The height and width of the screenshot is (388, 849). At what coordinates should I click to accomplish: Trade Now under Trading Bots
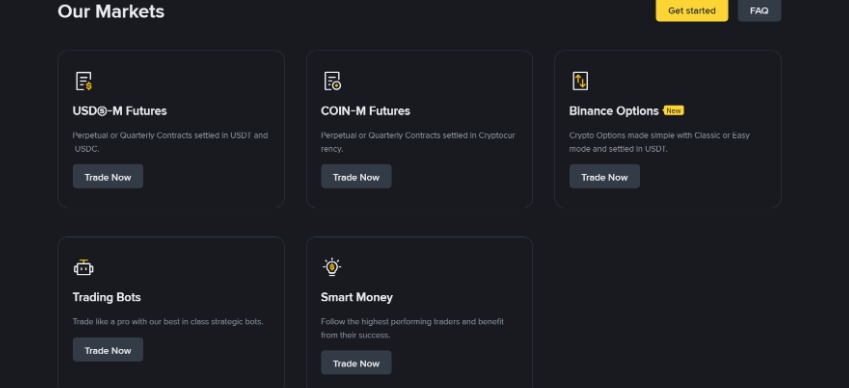(108, 350)
